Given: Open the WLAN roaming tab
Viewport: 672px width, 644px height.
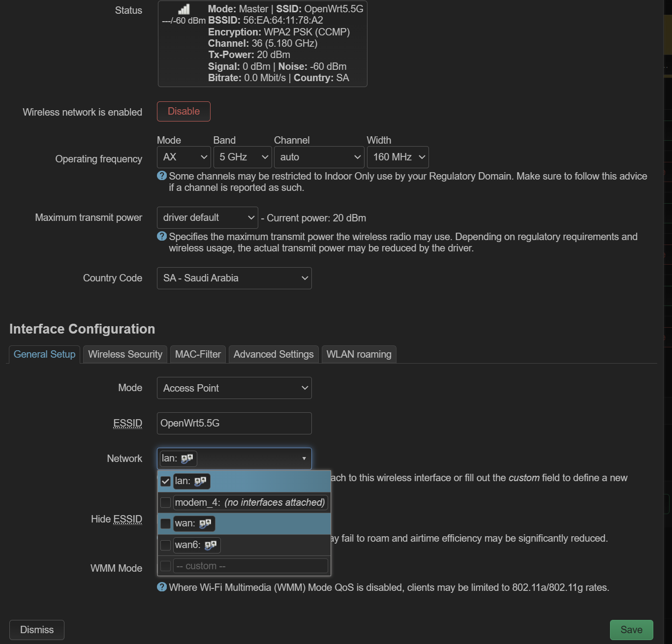Looking at the screenshot, I should point(359,354).
